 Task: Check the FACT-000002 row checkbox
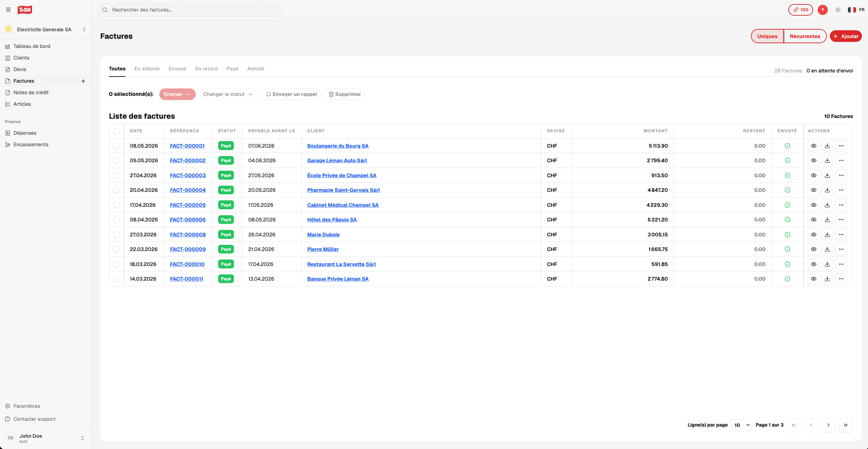116,161
